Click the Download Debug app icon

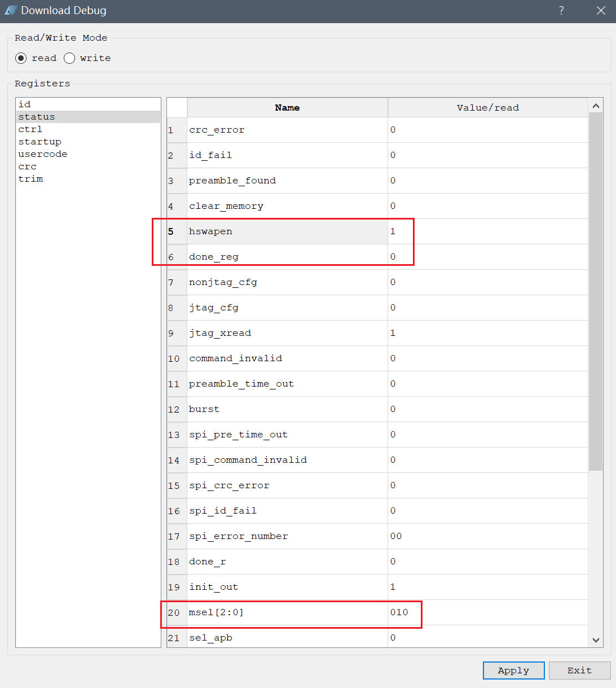pos(11,11)
